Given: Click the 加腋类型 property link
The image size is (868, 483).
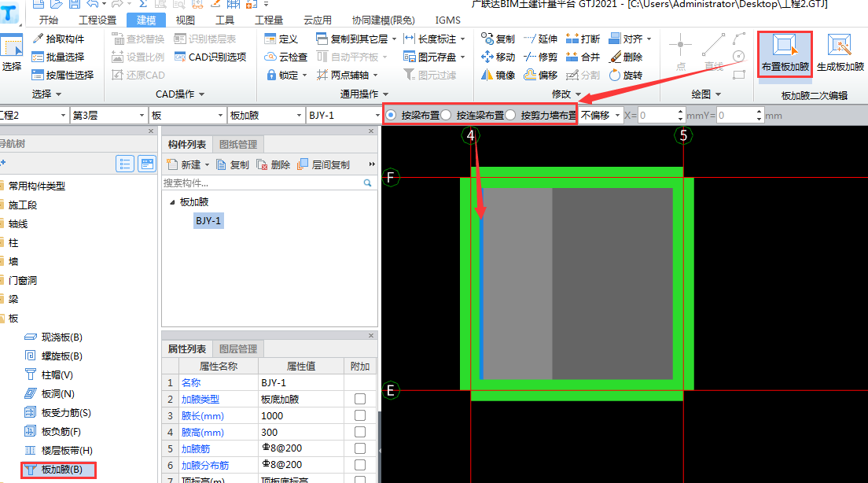Looking at the screenshot, I should coord(200,400).
